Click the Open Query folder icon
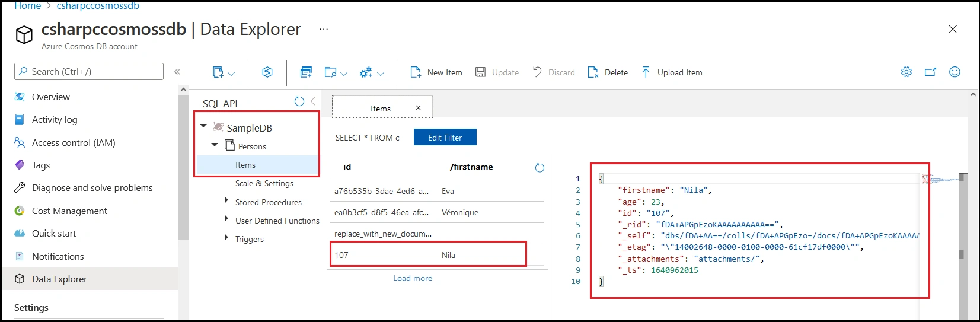980x322 pixels. (x=331, y=72)
